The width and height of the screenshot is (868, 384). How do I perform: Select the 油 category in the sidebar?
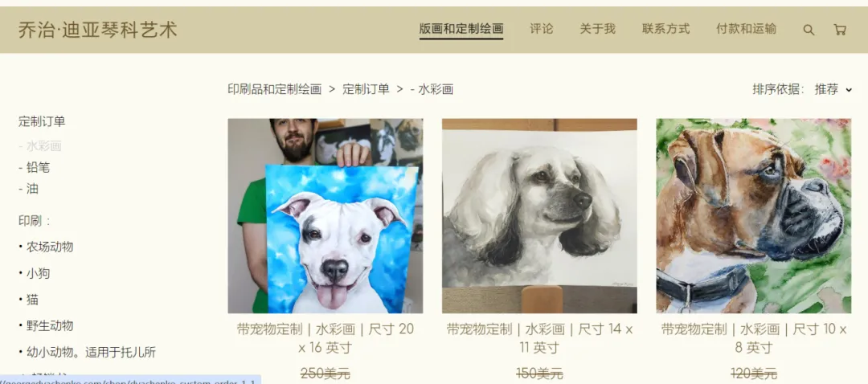[28, 189]
